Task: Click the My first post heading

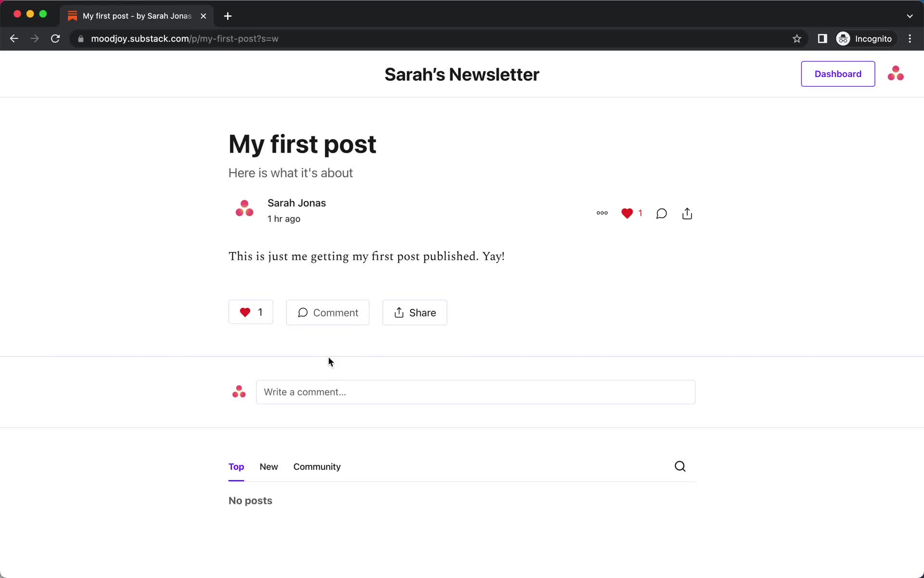Action: coord(302,144)
